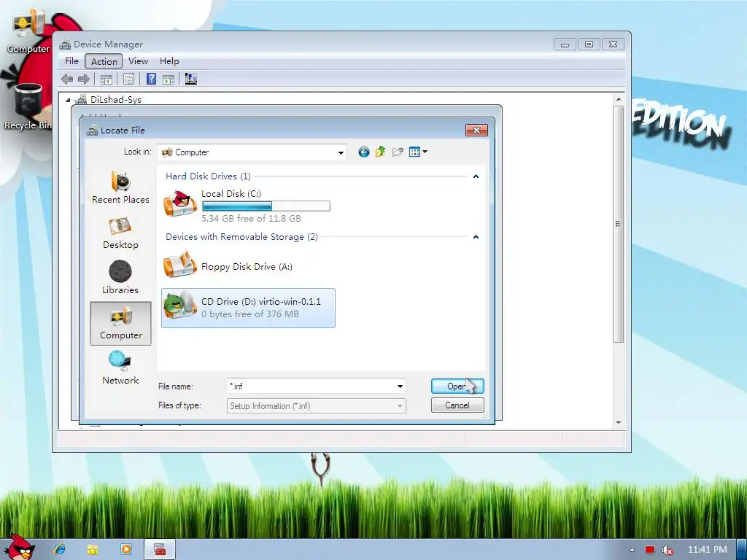Open the Action menu

104,61
